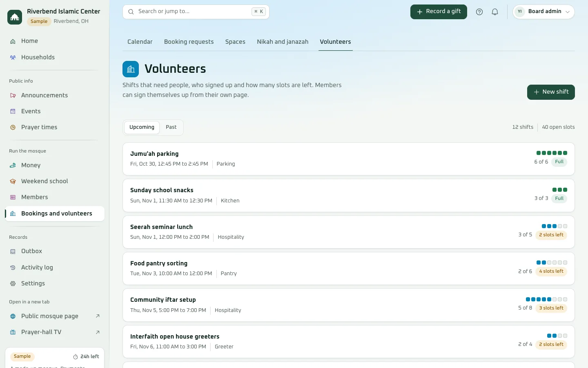The image size is (588, 368).
Task: Click the Activity log history icon
Action: click(x=13, y=268)
